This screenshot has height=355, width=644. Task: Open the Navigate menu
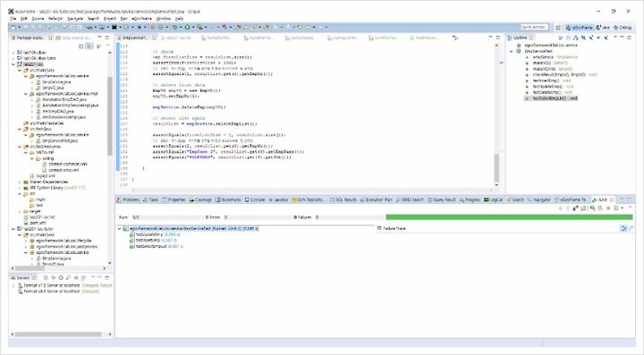75,19
